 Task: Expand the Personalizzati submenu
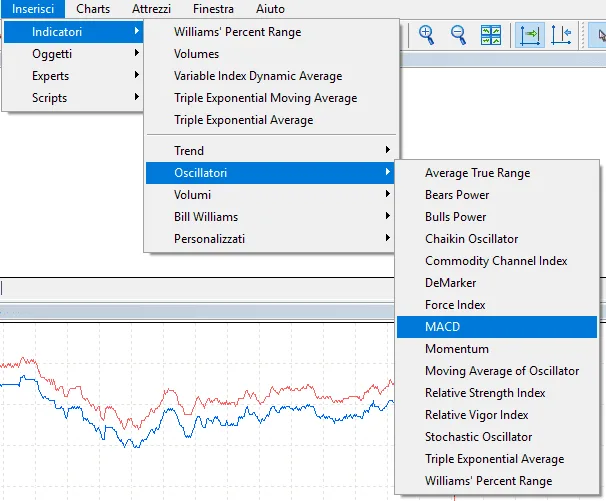[271, 239]
